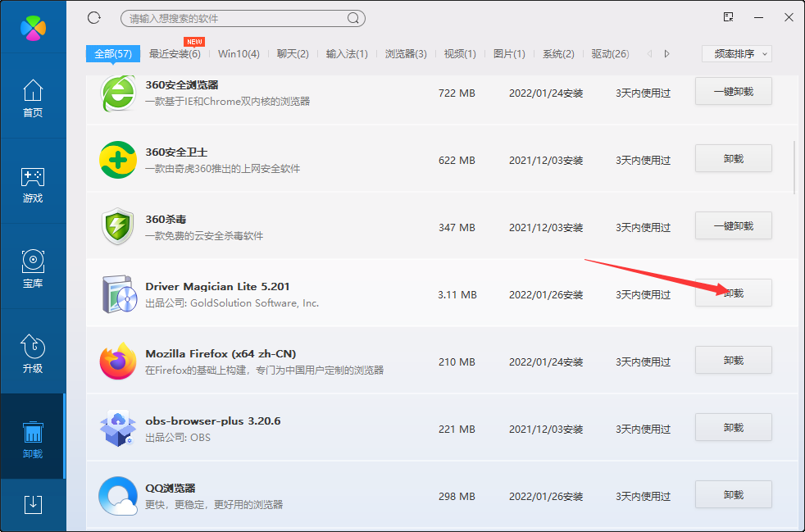Click the 360安全卫士 app icon
The image size is (805, 532).
tap(118, 160)
